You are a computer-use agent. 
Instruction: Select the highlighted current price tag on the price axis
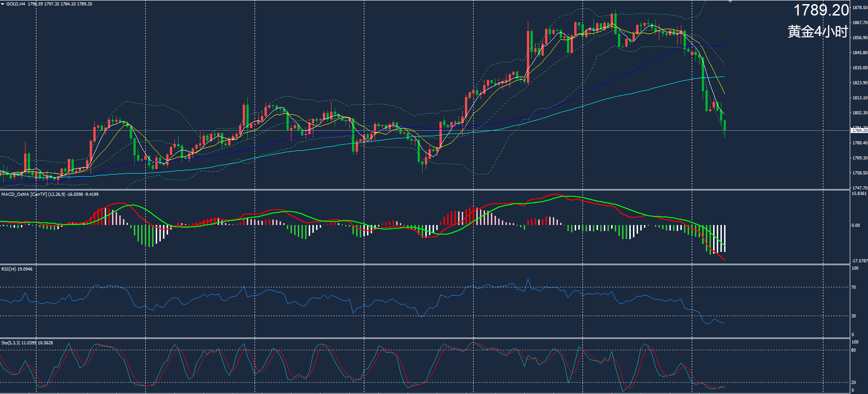coord(859,131)
